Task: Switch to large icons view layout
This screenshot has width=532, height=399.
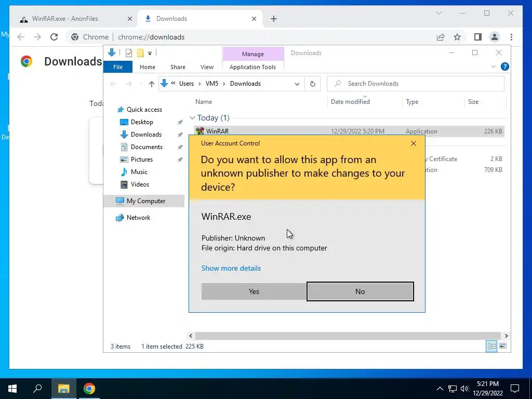Action: (503, 346)
